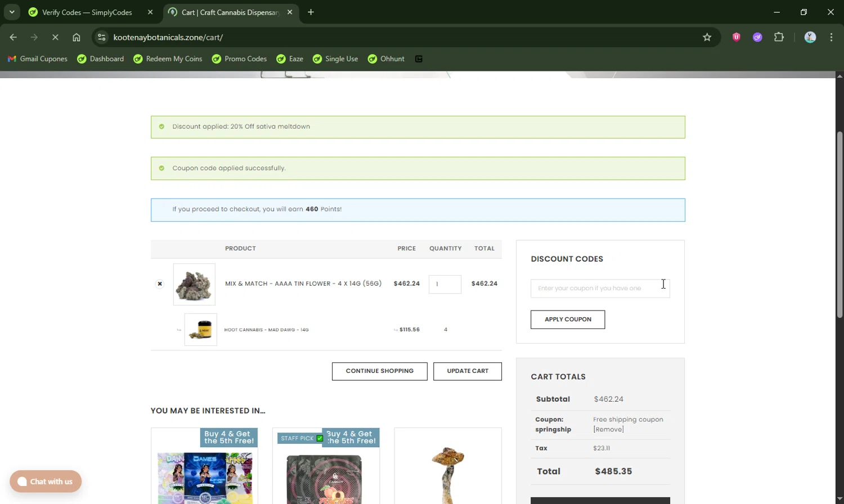Open the AAAA Tin Flower product thumbnail
This screenshot has width=844, height=504.
click(x=194, y=284)
